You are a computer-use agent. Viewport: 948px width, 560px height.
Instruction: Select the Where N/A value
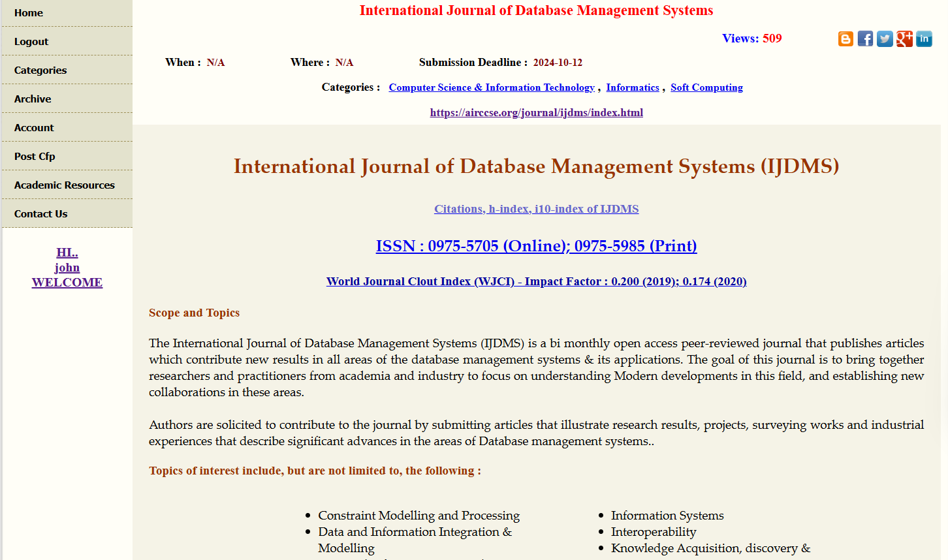344,63
